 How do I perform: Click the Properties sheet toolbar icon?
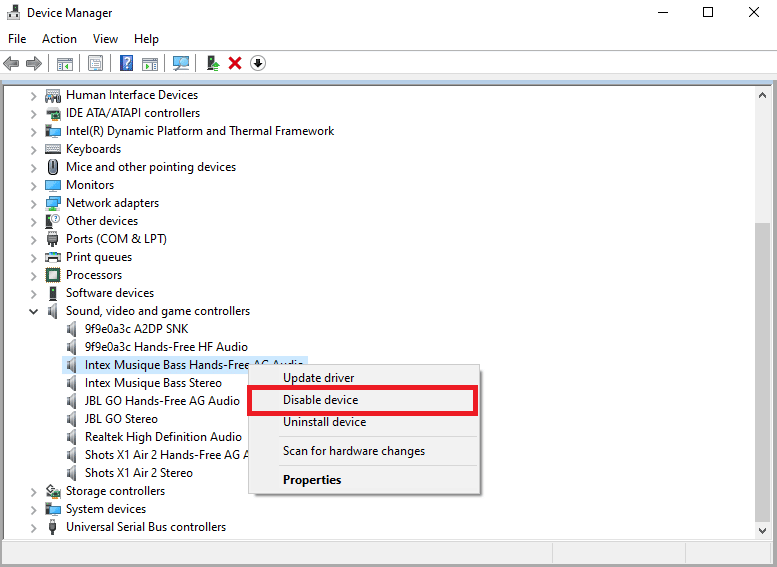point(95,63)
